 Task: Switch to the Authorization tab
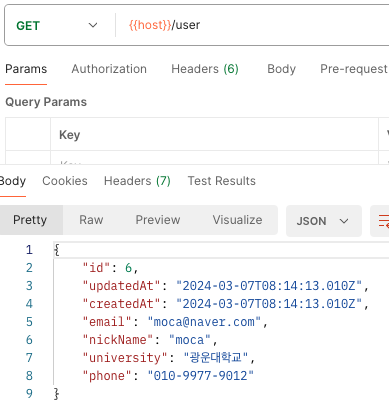109,69
